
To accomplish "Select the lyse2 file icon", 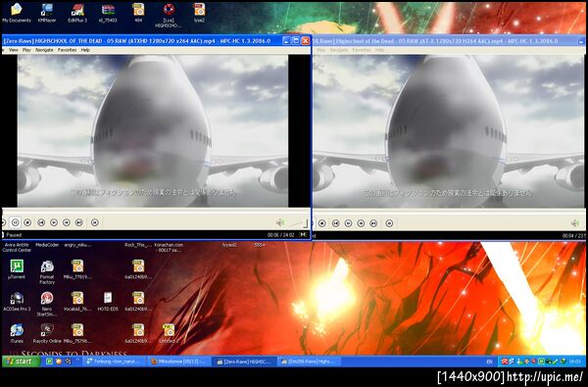I will [x=199, y=13].
